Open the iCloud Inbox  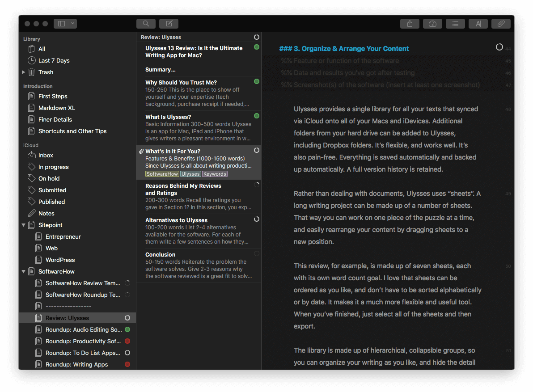(77, 155)
